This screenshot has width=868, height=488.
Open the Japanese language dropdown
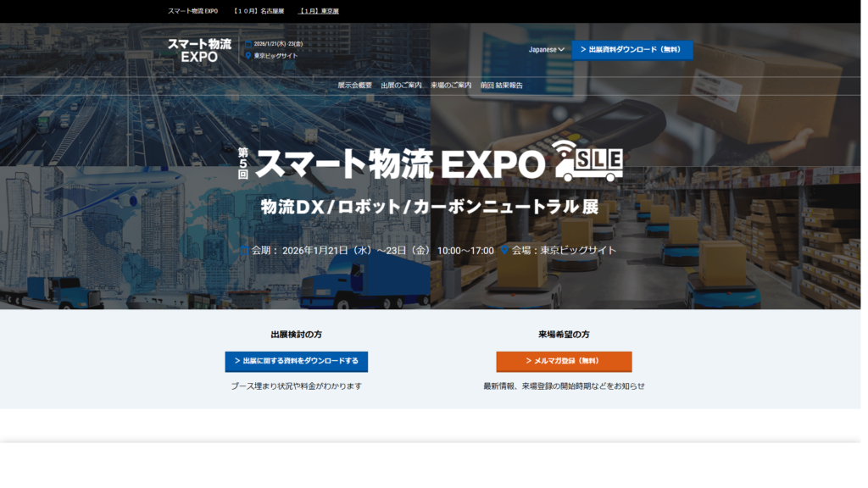(547, 50)
